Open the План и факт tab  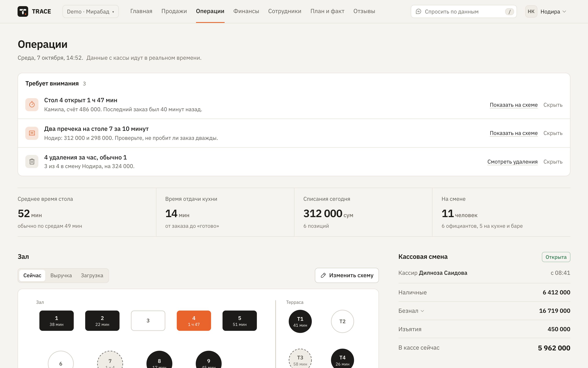327,11
